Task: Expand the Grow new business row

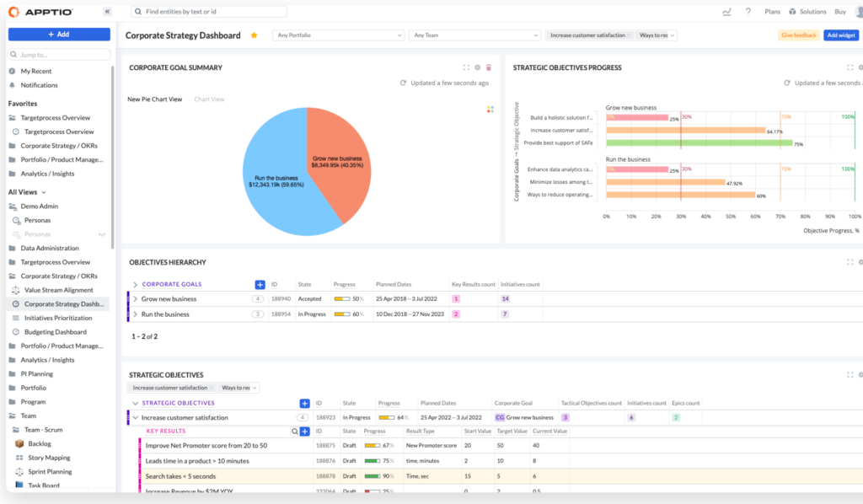Action: point(135,299)
